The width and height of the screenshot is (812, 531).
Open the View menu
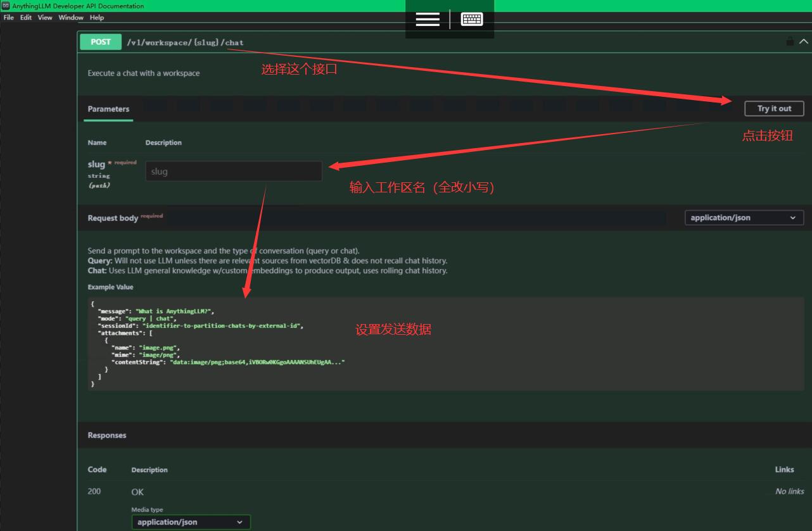click(x=45, y=18)
